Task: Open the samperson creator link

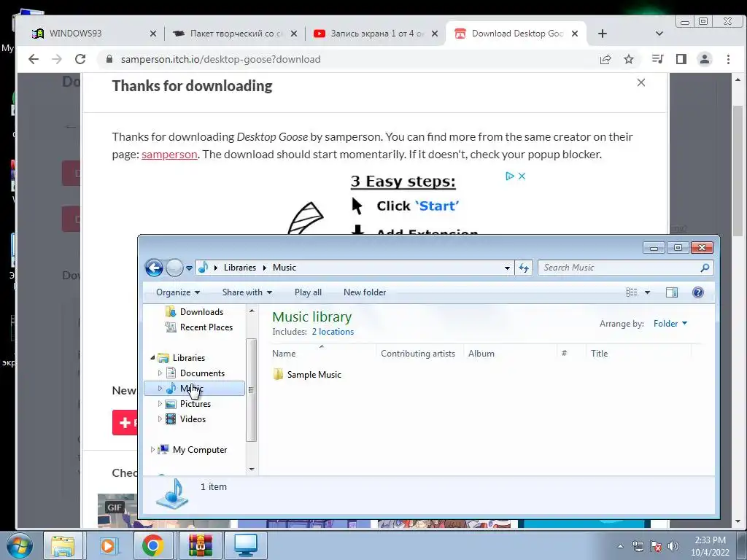Action: (169, 155)
